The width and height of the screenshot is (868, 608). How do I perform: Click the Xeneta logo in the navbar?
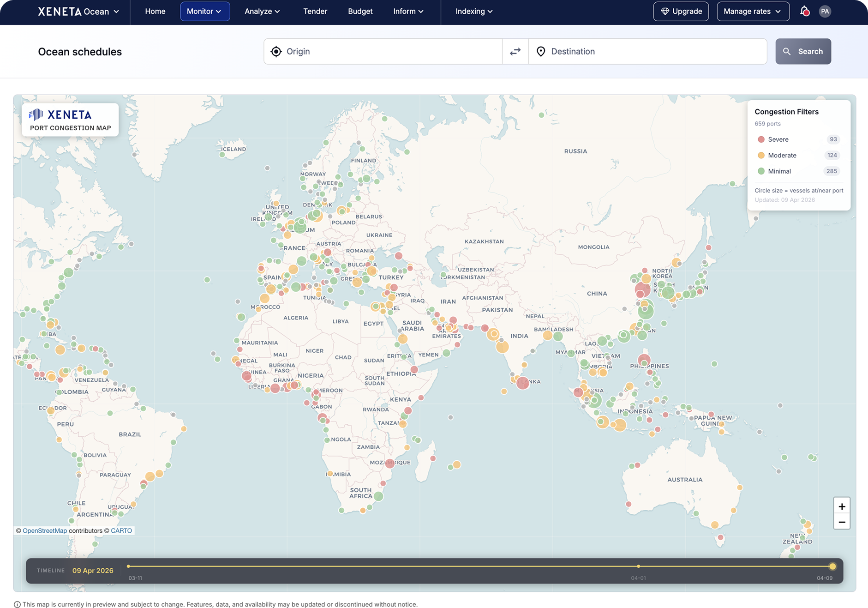coord(60,12)
